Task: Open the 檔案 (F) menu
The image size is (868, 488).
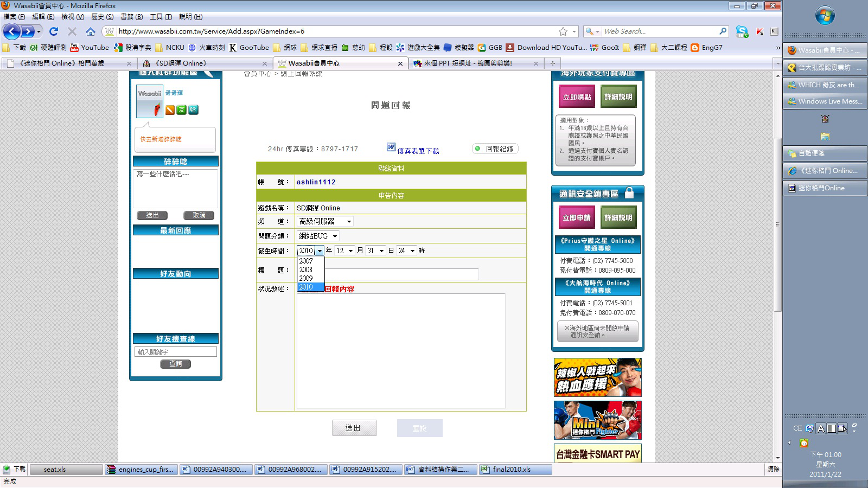Action: point(14,17)
